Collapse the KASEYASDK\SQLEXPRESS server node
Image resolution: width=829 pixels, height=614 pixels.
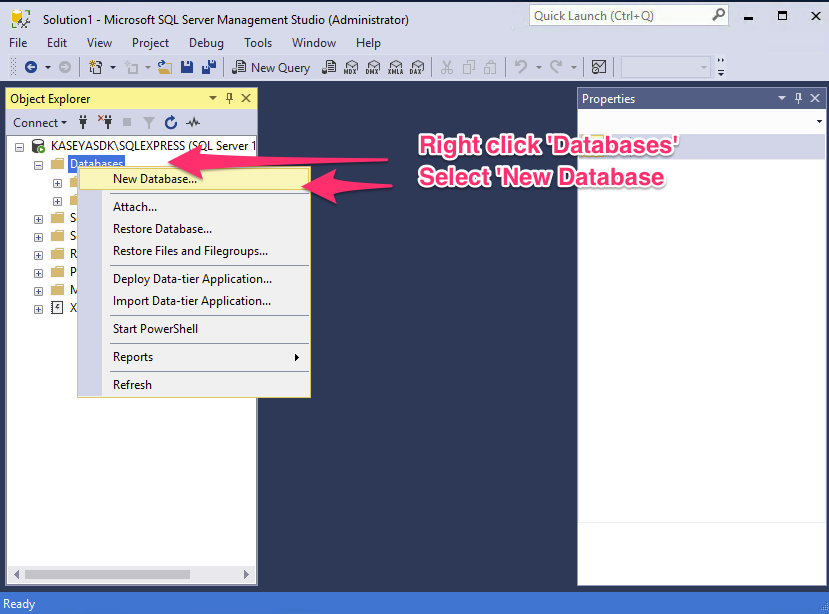tap(20, 147)
